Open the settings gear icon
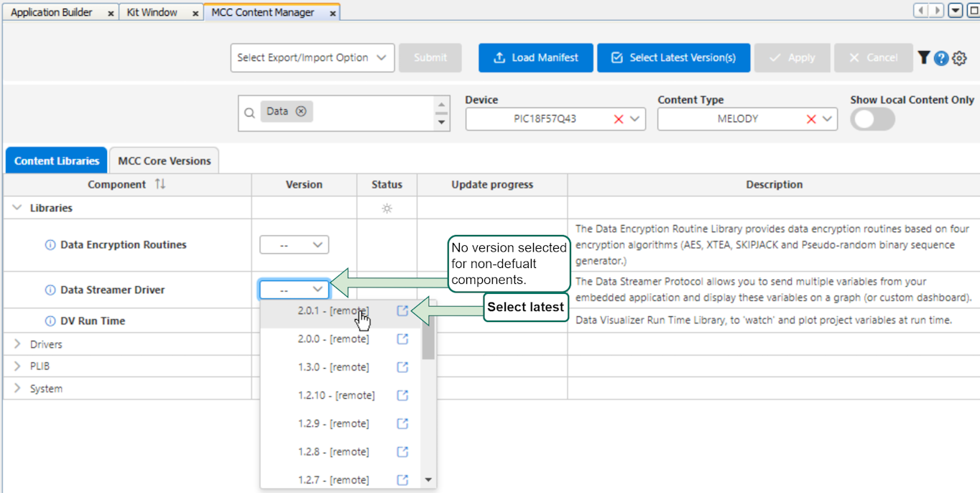 coord(959,58)
